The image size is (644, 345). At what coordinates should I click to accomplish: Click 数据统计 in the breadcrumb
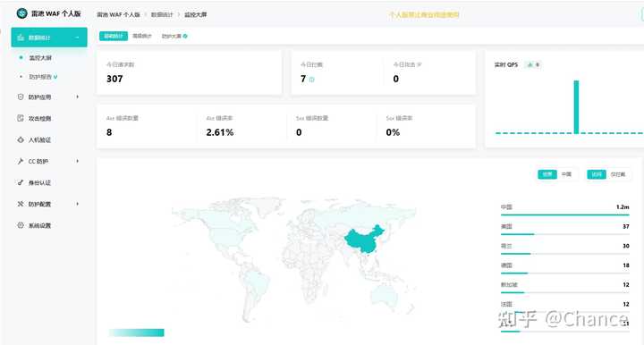(162, 14)
